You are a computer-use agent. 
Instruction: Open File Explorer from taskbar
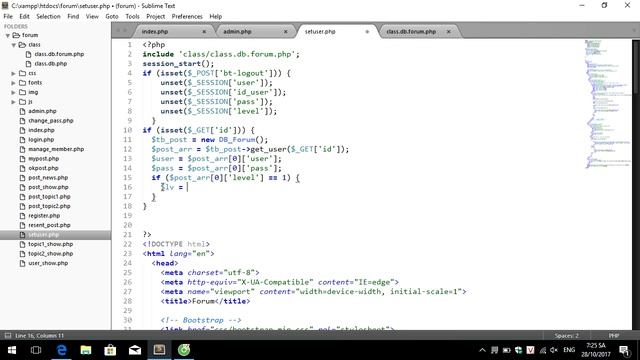86,350
